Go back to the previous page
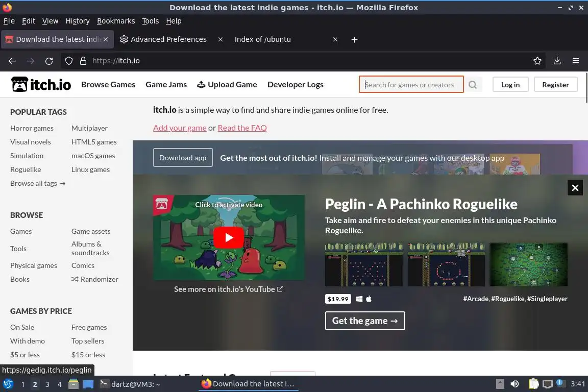Image resolution: width=588 pixels, height=392 pixels. 12,61
